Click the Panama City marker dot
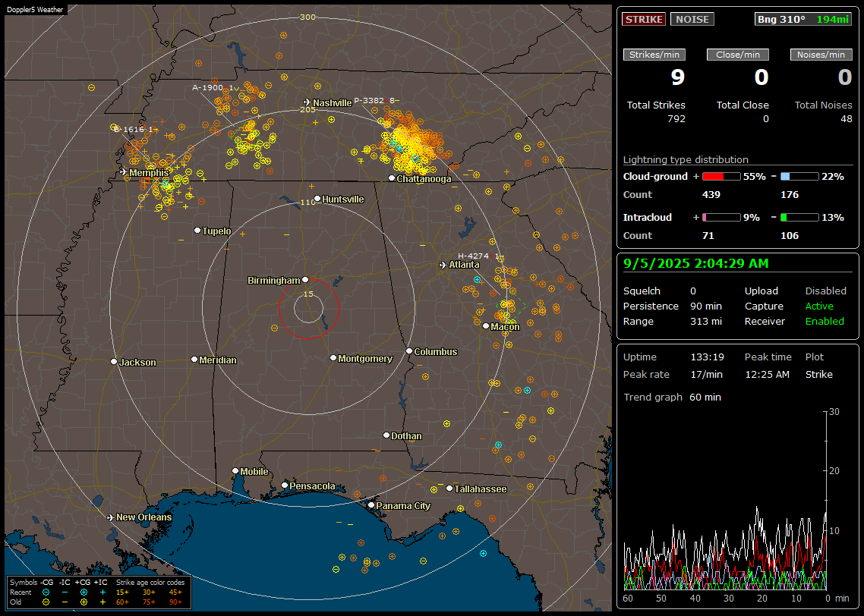This screenshot has height=616, width=864. (371, 504)
